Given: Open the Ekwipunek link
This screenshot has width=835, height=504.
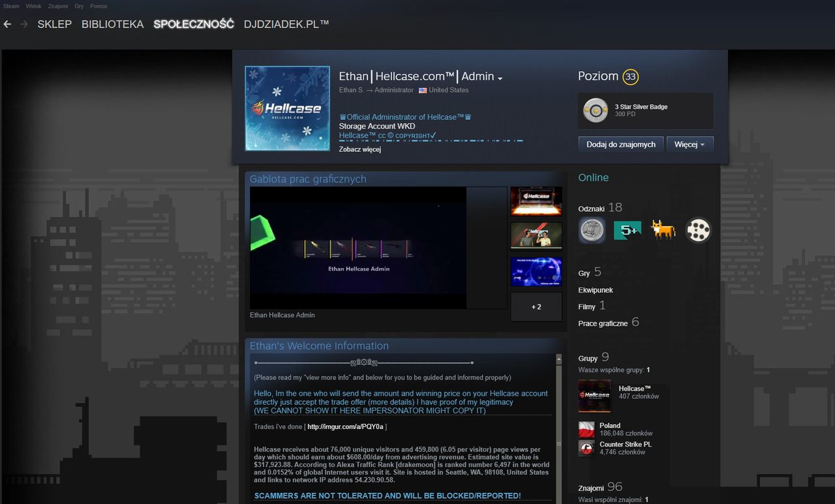Looking at the screenshot, I should [596, 290].
